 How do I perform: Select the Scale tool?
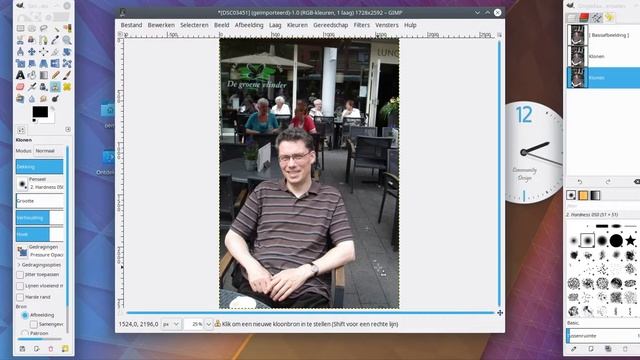pyautogui.click(x=20, y=64)
